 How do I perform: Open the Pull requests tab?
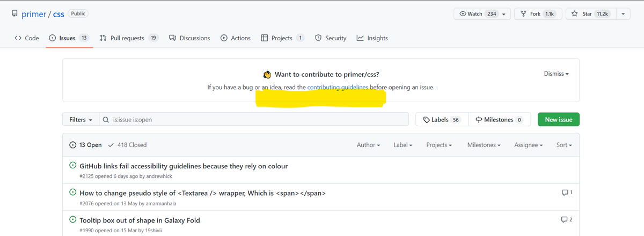point(129,38)
